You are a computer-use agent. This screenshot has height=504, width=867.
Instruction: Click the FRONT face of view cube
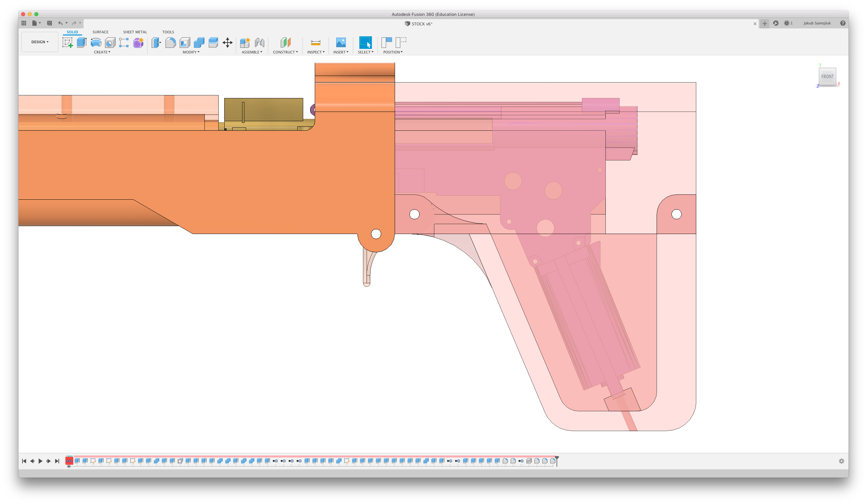[x=827, y=77]
